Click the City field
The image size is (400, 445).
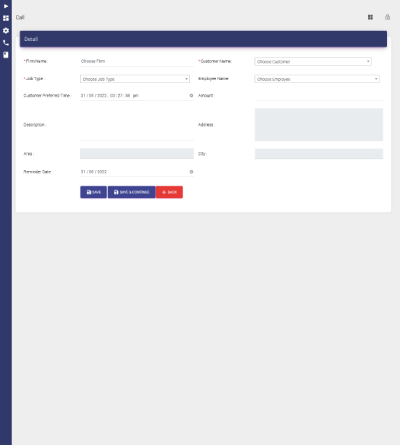(319, 154)
